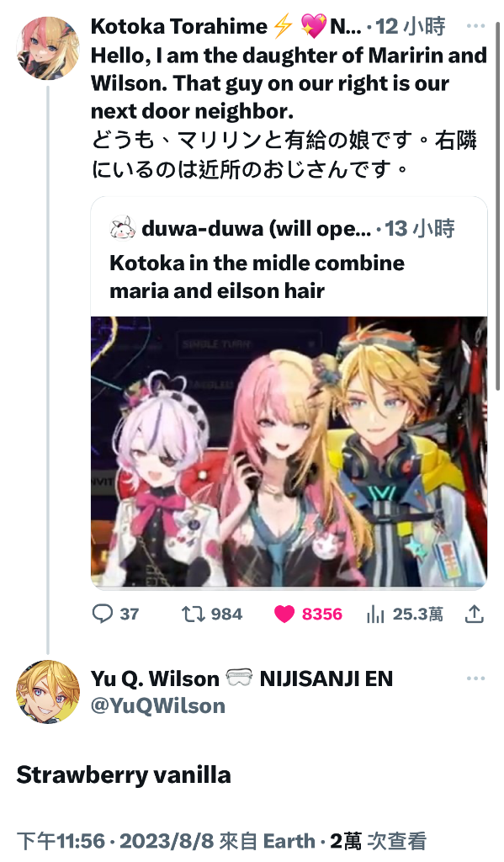This screenshot has height=862, width=504.
Task: Tap the share upload icon
Action: click(x=474, y=614)
